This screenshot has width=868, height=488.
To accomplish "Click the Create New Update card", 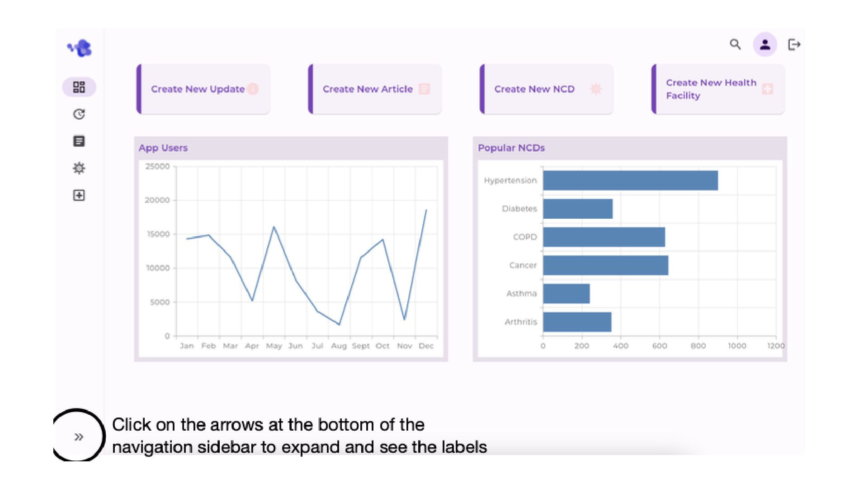I will (x=203, y=89).
